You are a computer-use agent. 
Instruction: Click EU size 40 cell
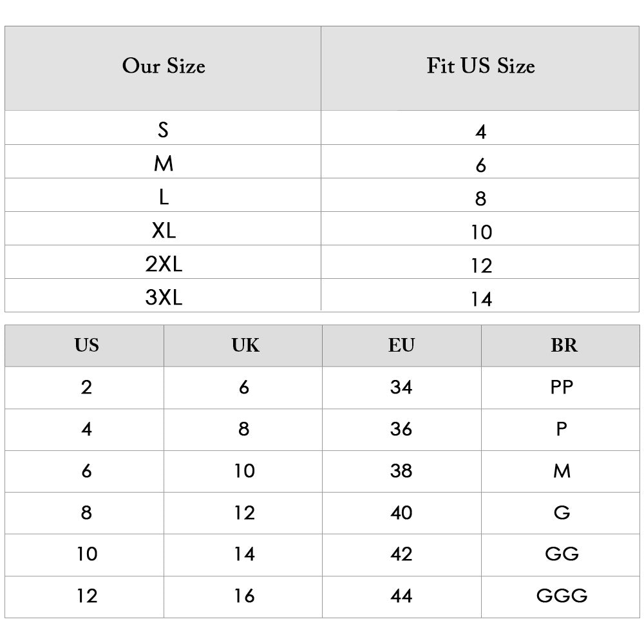pyautogui.click(x=401, y=513)
